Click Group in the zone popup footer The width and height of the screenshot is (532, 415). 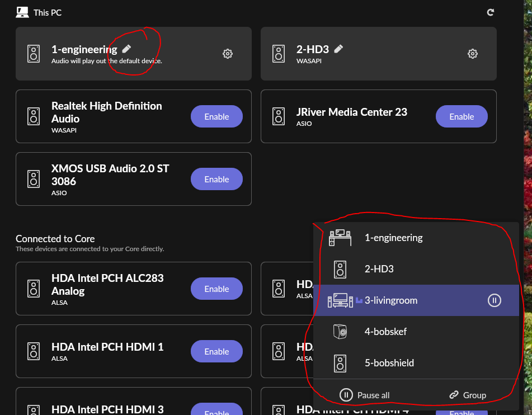click(x=468, y=395)
